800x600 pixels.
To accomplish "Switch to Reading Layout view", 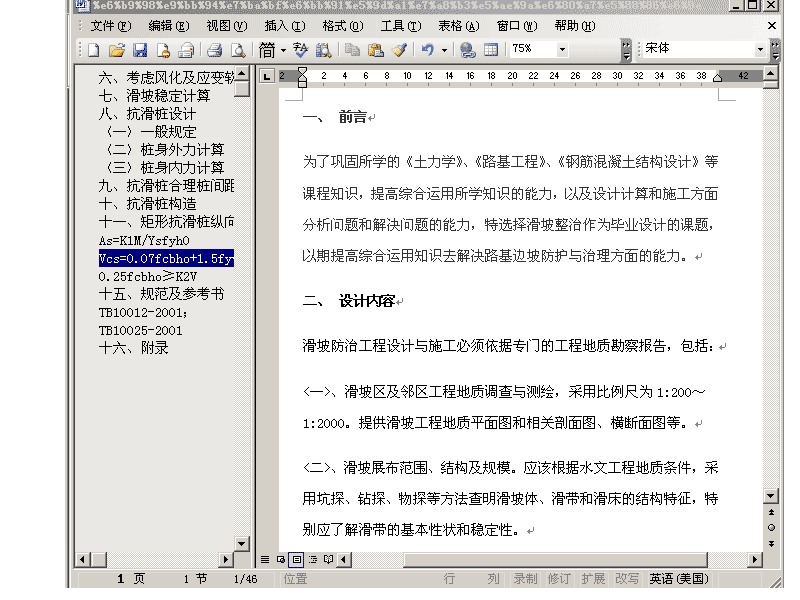I will click(329, 559).
